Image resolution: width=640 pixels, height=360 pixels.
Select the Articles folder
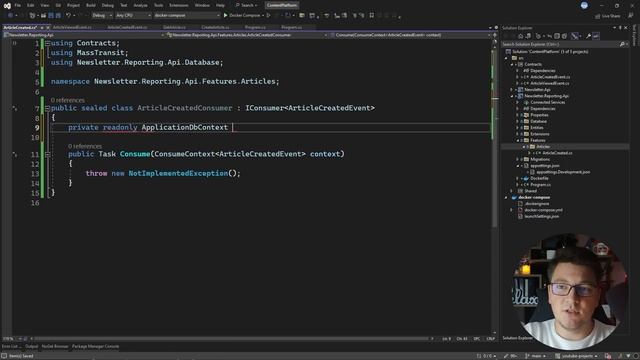click(x=542, y=147)
